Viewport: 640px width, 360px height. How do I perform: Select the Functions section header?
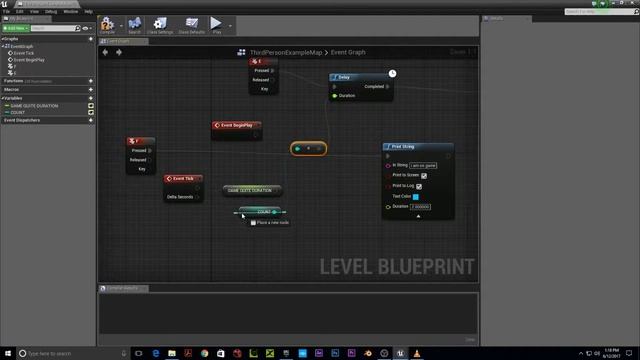pyautogui.click(x=13, y=81)
